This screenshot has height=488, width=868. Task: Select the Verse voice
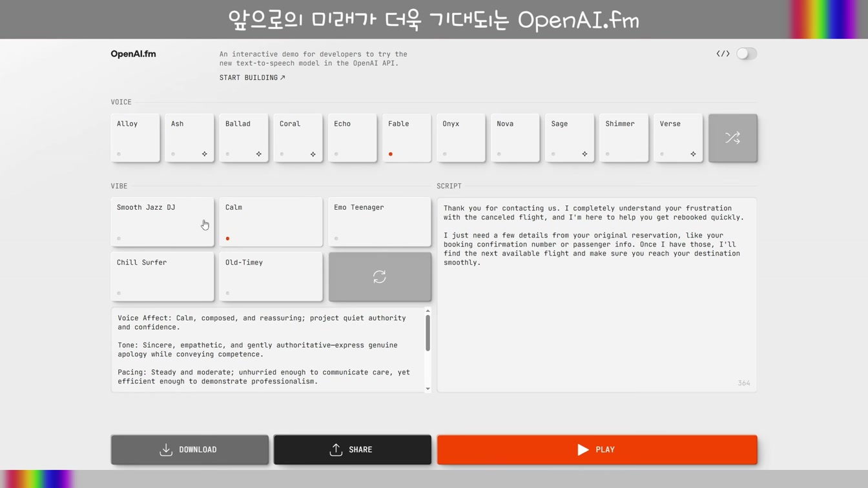[677, 138]
